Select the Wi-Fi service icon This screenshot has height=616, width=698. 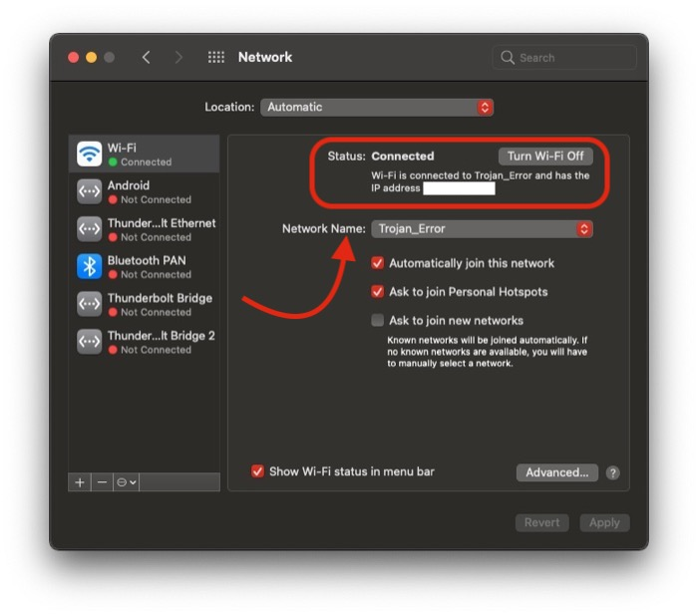coord(90,154)
